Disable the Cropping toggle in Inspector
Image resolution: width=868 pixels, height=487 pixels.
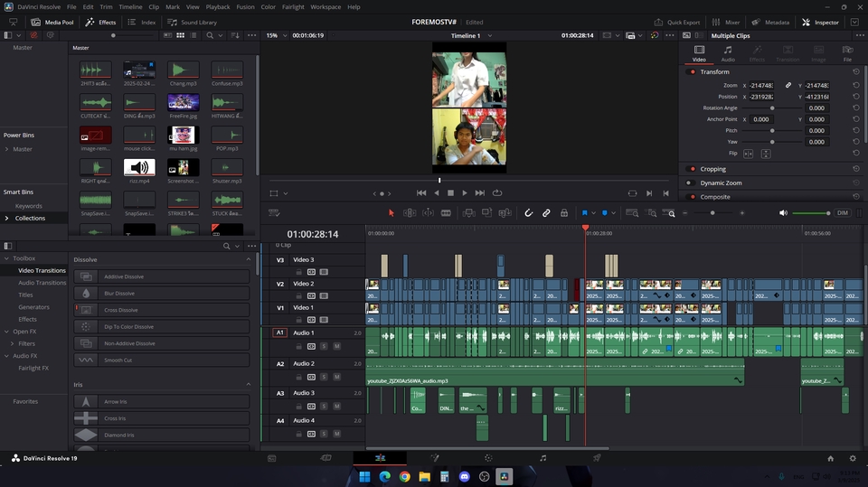692,169
